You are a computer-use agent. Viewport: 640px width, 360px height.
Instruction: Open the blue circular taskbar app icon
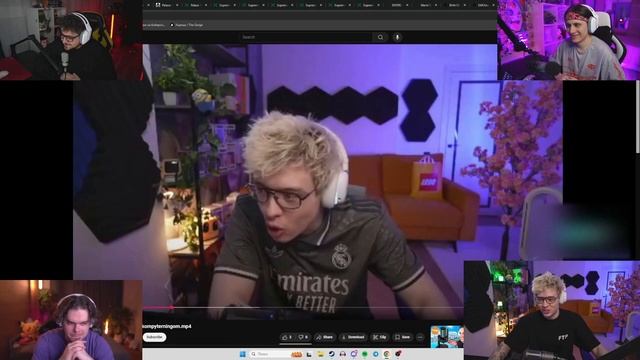pos(376,354)
